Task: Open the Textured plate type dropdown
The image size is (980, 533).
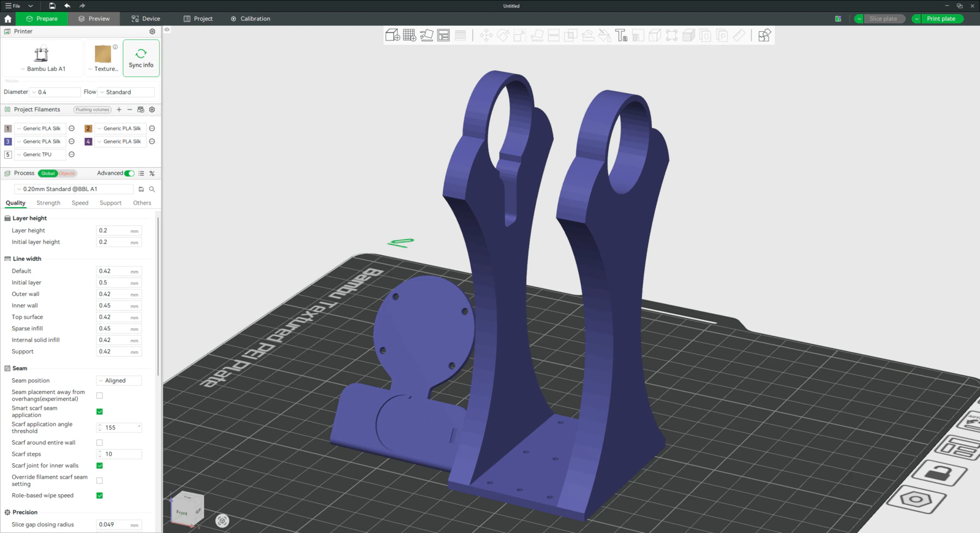Action: tap(103, 69)
